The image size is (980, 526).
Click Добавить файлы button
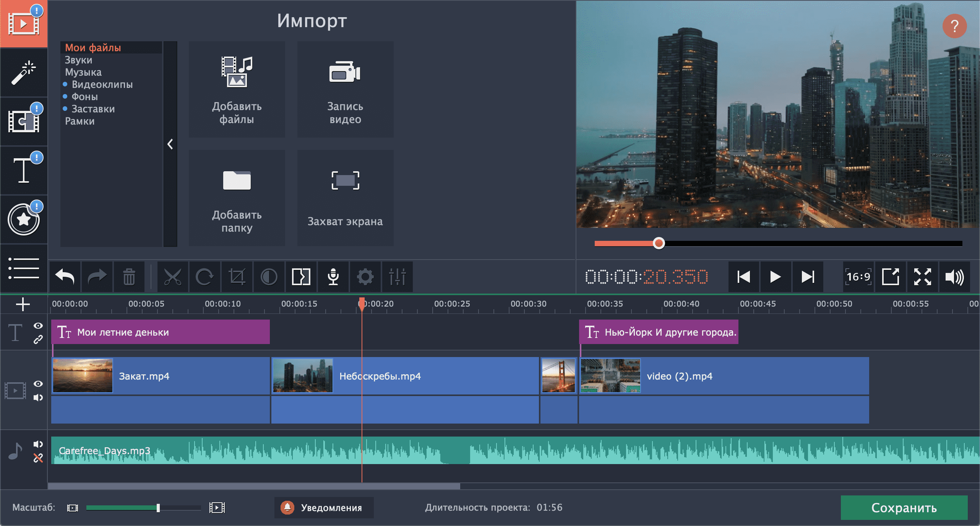[237, 89]
